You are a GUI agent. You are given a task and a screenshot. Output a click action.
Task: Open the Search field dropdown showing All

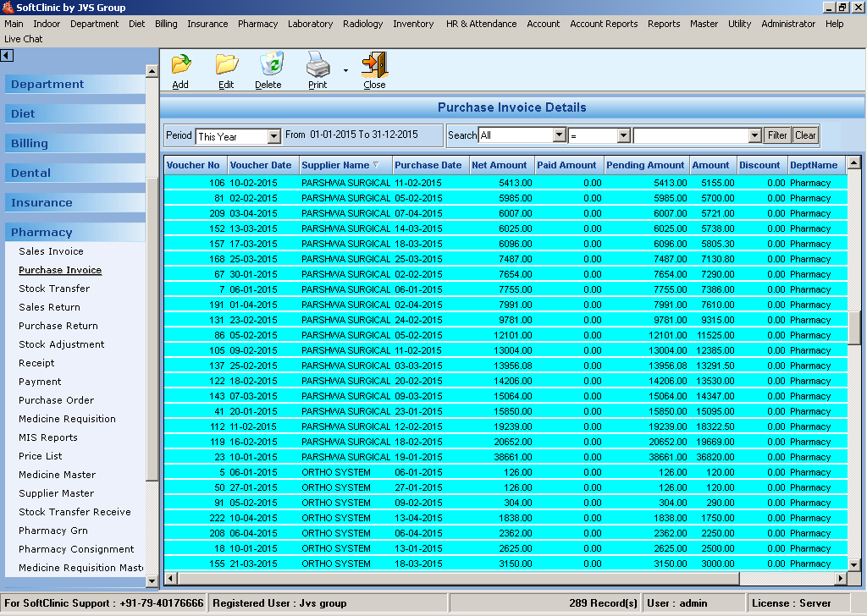point(559,135)
